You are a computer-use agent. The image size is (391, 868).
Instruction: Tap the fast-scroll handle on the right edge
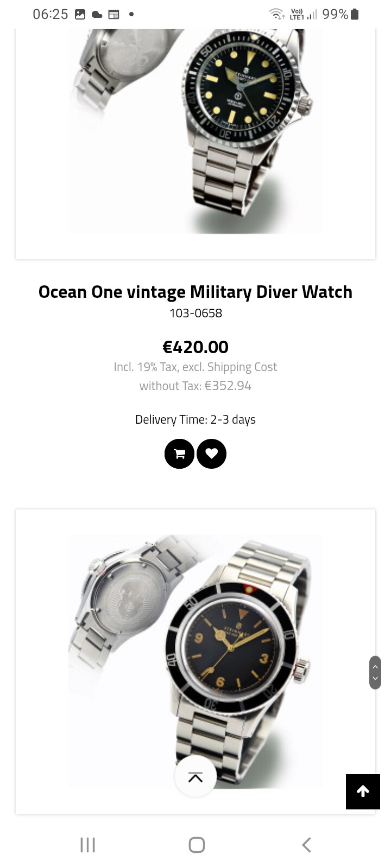click(x=375, y=673)
